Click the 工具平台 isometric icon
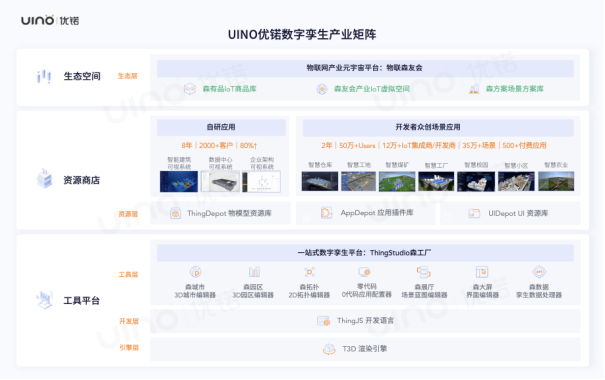 click(x=44, y=300)
